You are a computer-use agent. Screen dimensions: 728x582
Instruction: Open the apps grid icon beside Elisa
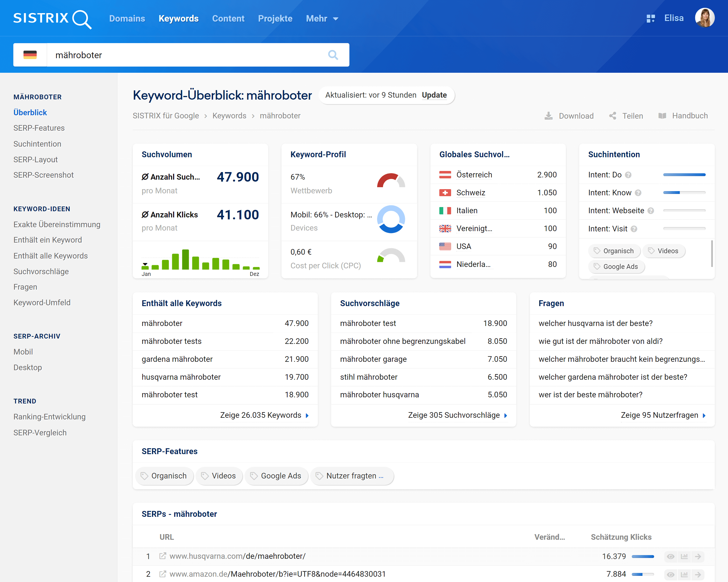650,18
